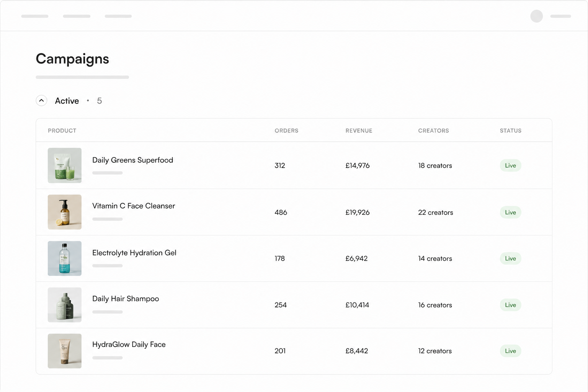
Task: Click the Campaigns page heading
Action: (72, 59)
